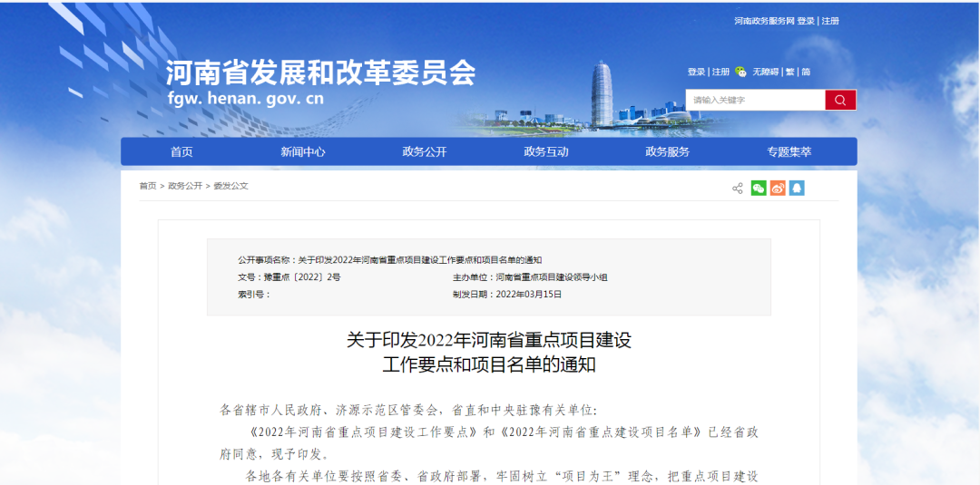
Task: Click the red magnifier search button
Action: (840, 100)
